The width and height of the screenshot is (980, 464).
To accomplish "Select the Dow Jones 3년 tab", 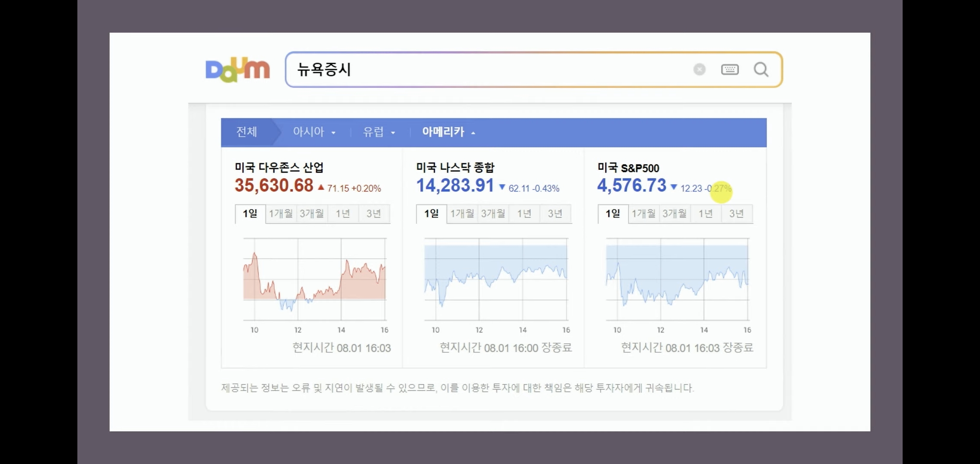I will point(374,214).
